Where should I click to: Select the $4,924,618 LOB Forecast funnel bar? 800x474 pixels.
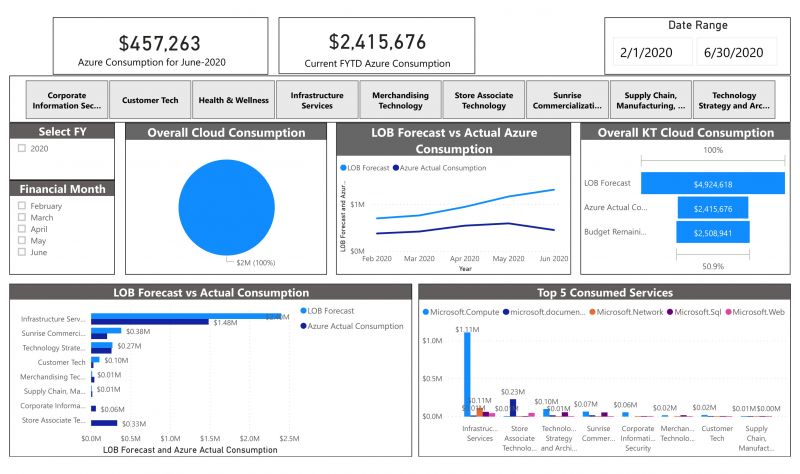713,183
